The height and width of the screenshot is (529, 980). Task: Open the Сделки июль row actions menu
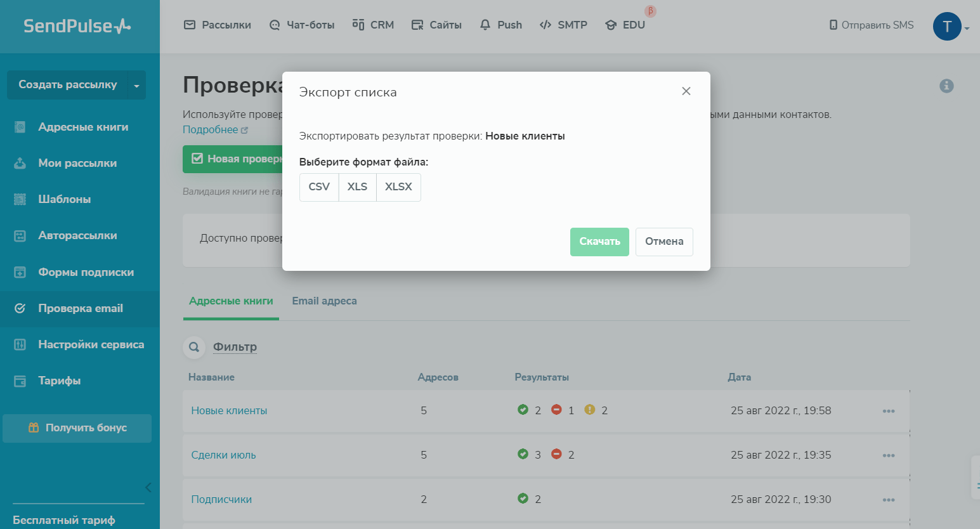click(888, 455)
